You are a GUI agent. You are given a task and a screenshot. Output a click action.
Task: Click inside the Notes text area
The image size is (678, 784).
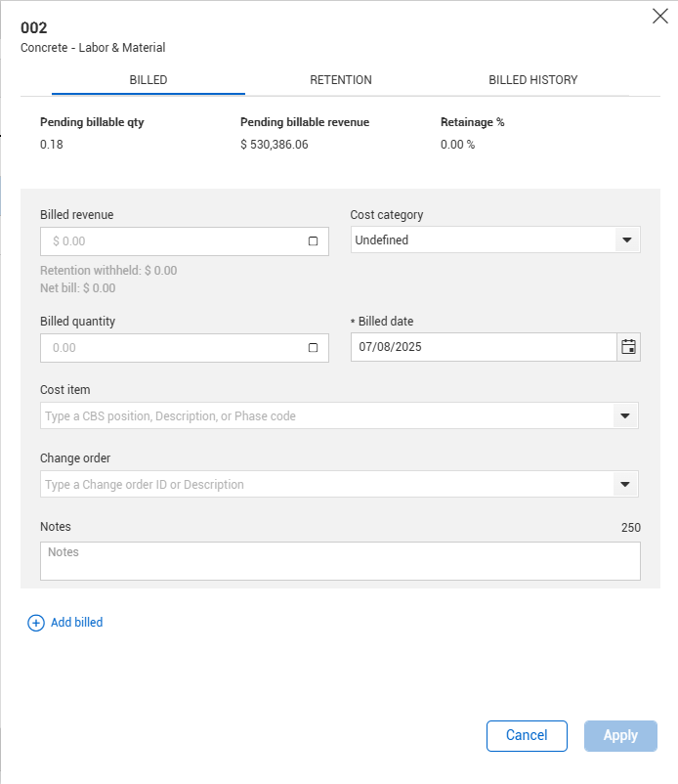pyautogui.click(x=340, y=561)
